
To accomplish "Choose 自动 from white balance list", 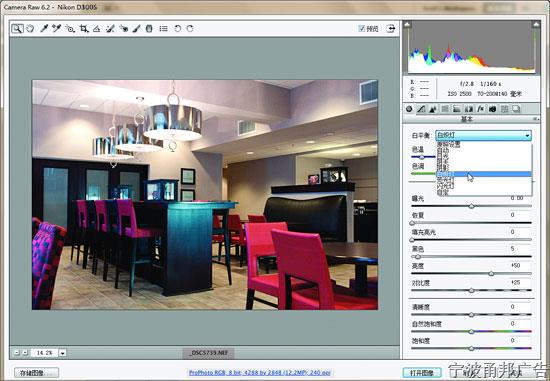I will 484,150.
